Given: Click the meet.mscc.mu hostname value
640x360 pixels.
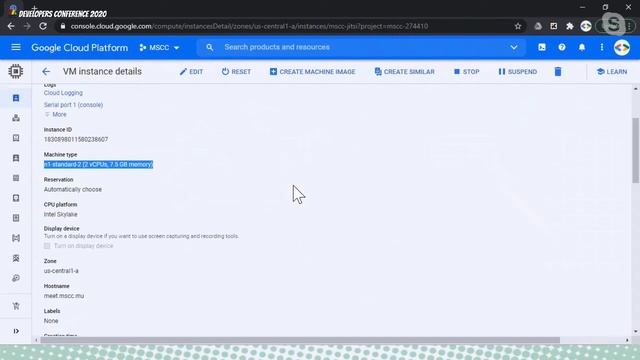Looking at the screenshot, I should coord(64,296).
